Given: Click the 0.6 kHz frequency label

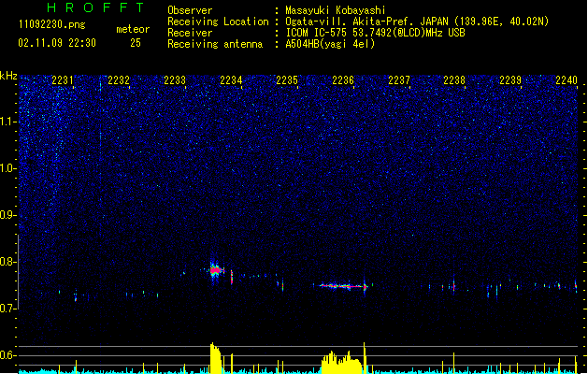Looking at the screenshot, I should [8, 355].
